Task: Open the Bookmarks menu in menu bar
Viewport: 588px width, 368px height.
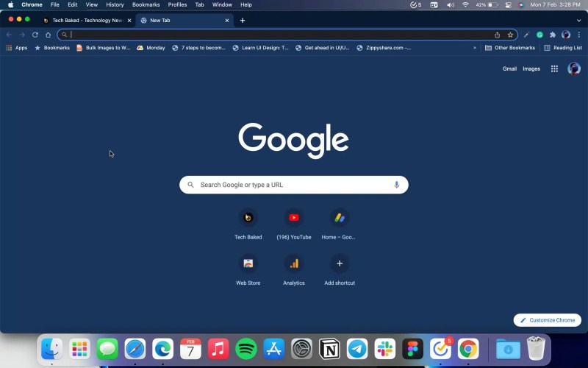Action: (x=146, y=5)
